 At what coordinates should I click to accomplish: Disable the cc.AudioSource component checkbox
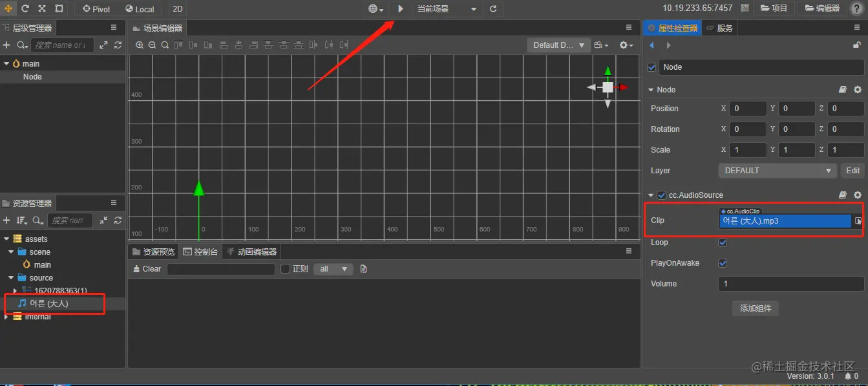click(x=661, y=195)
